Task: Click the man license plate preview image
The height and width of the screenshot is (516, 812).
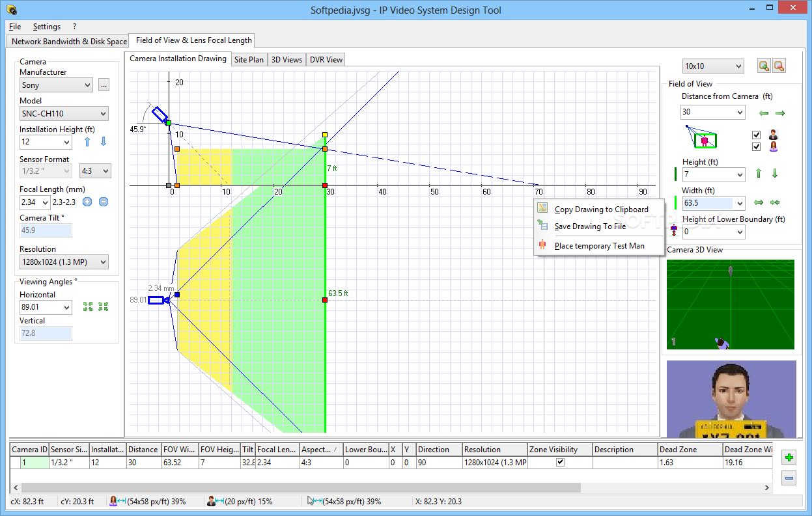Action: coord(731,399)
